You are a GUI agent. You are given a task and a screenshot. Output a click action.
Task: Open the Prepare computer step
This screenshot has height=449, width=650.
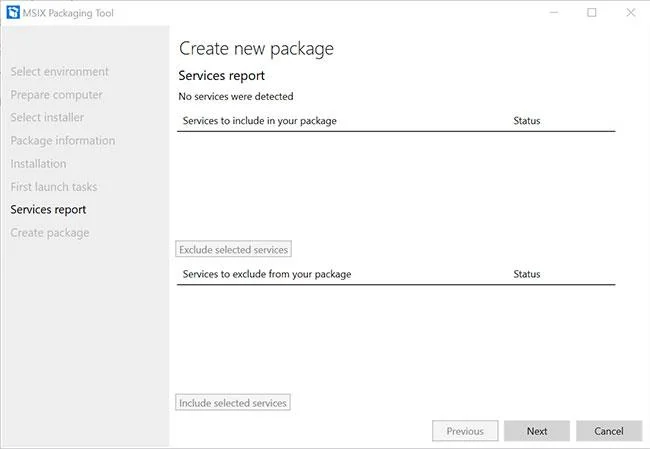56,95
